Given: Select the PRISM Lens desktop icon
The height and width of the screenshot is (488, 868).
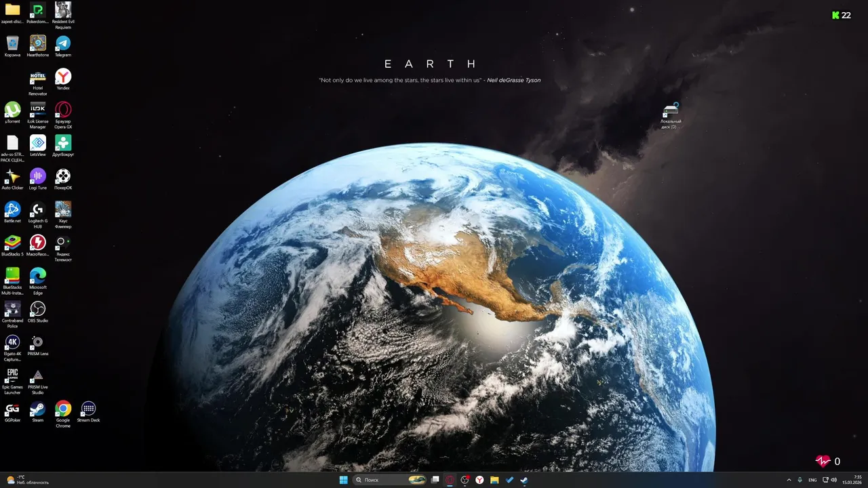Looking at the screenshot, I should [38, 345].
